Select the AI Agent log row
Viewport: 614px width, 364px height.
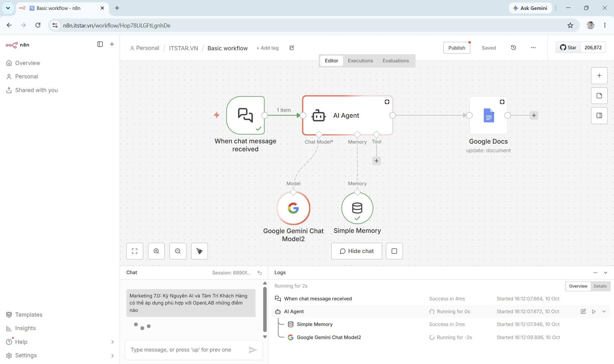[x=441, y=312]
